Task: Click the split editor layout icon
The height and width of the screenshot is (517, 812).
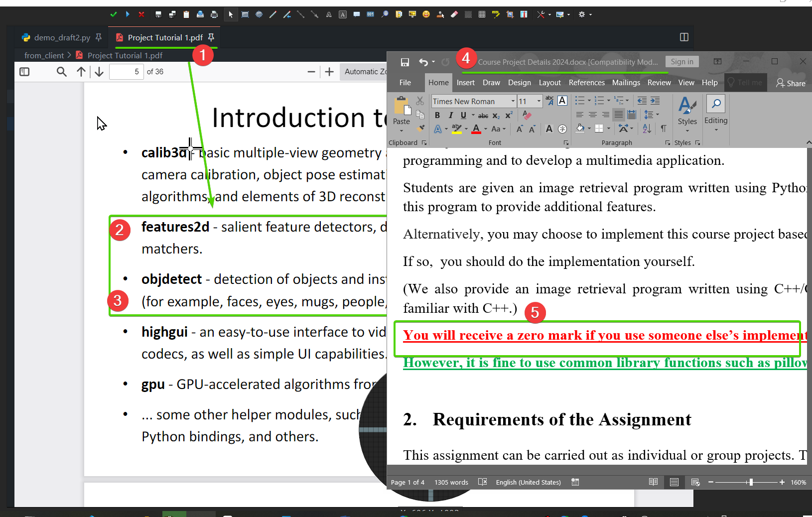Action: click(684, 37)
